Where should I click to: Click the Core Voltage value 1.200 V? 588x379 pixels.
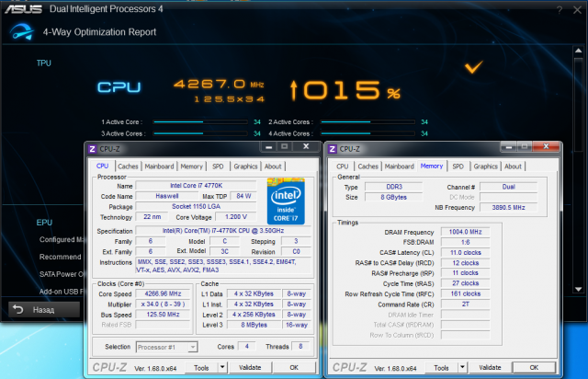(236, 217)
